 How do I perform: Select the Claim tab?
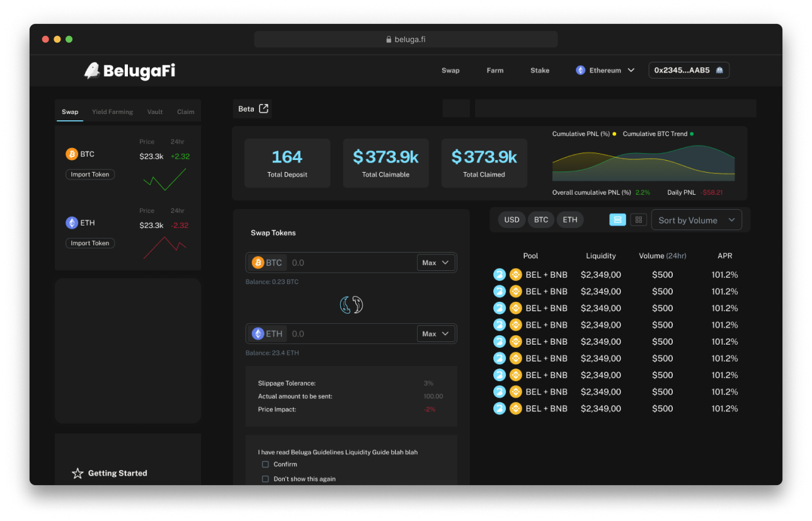point(186,112)
